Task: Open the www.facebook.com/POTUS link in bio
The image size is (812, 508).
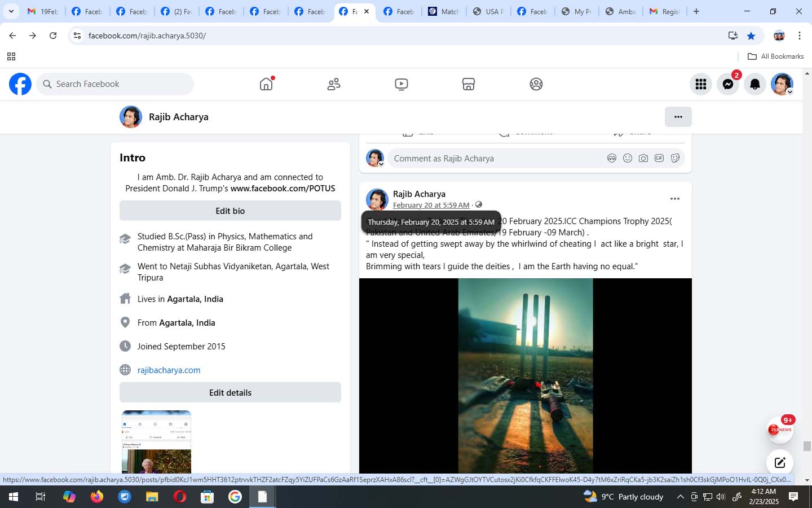Action: (283, 189)
